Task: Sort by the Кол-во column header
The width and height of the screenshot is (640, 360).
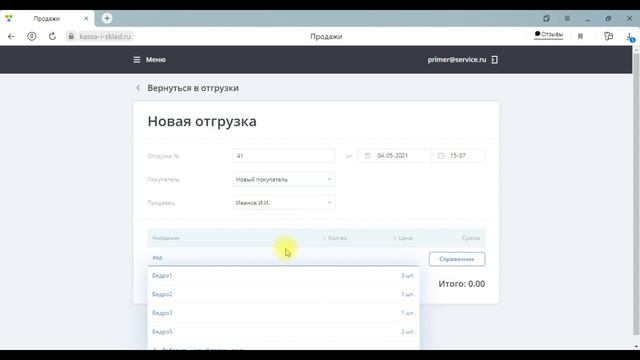Action: pos(335,238)
